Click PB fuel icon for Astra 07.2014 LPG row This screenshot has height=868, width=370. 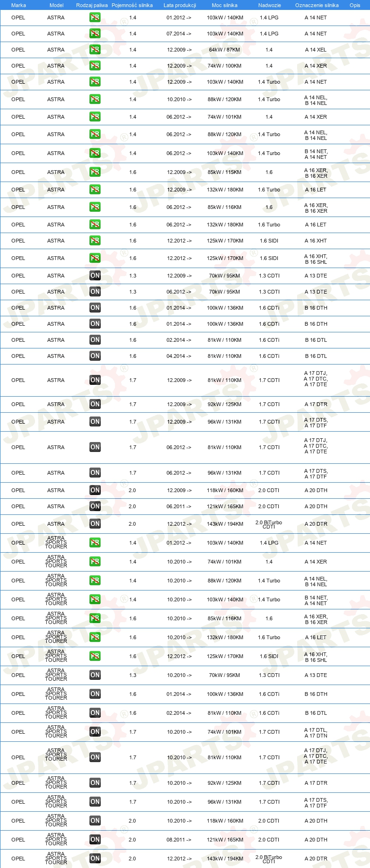[95, 34]
